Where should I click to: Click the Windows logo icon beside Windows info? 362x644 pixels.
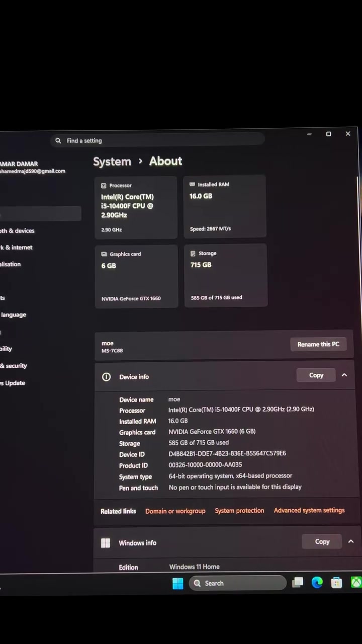(x=106, y=543)
